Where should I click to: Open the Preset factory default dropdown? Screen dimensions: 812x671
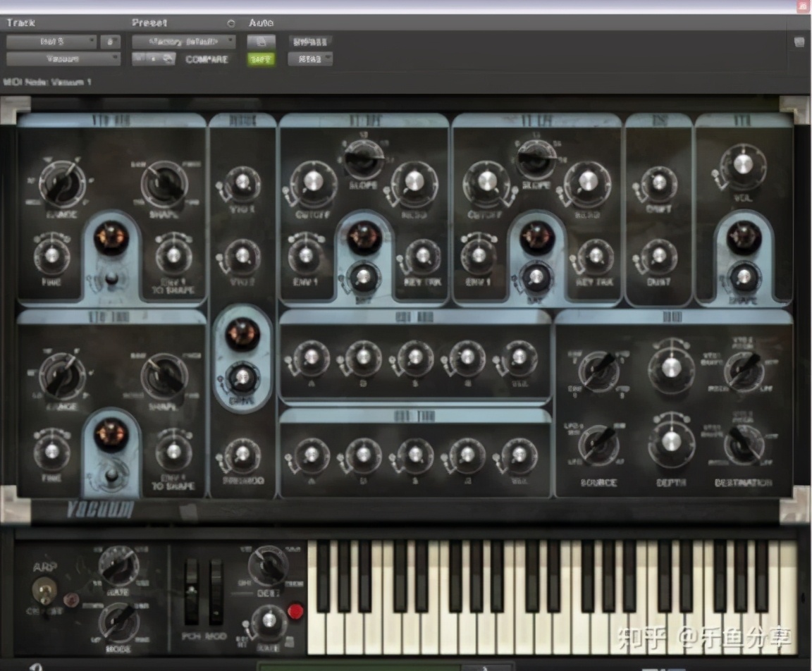click(184, 42)
